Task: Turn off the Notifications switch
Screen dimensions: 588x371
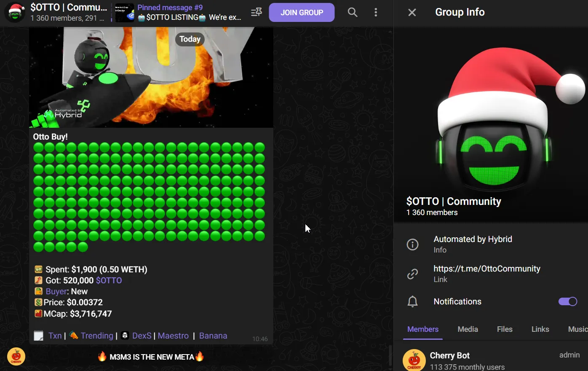Action: coord(568,301)
